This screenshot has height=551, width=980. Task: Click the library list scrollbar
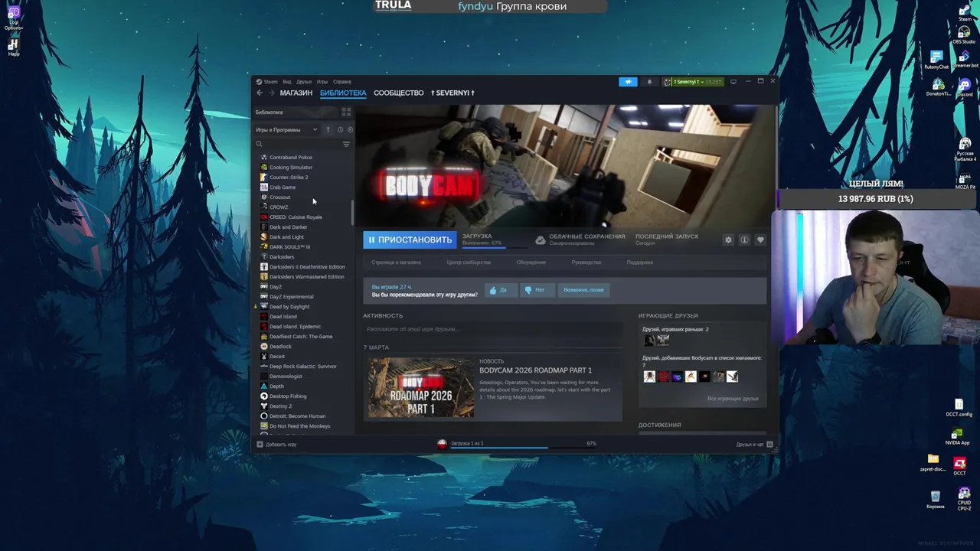click(352, 214)
